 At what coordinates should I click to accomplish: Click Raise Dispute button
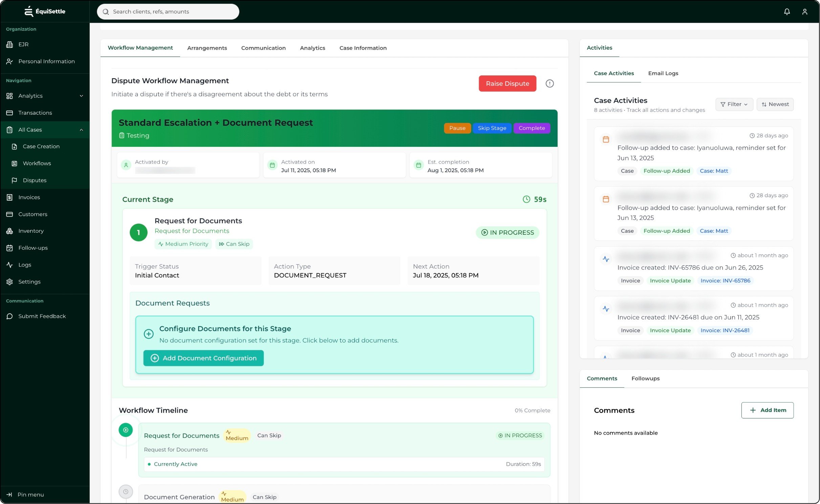(x=507, y=84)
